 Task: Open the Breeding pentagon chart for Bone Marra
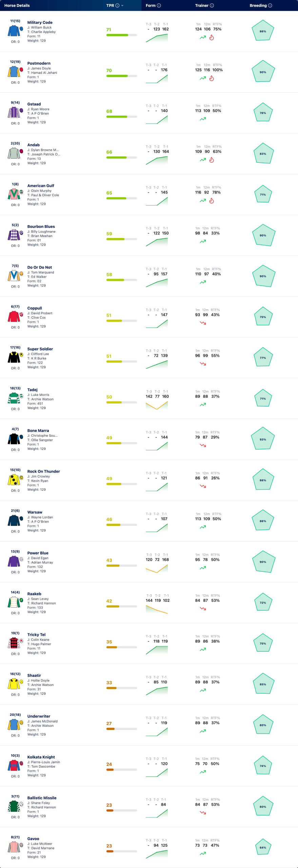click(x=263, y=439)
